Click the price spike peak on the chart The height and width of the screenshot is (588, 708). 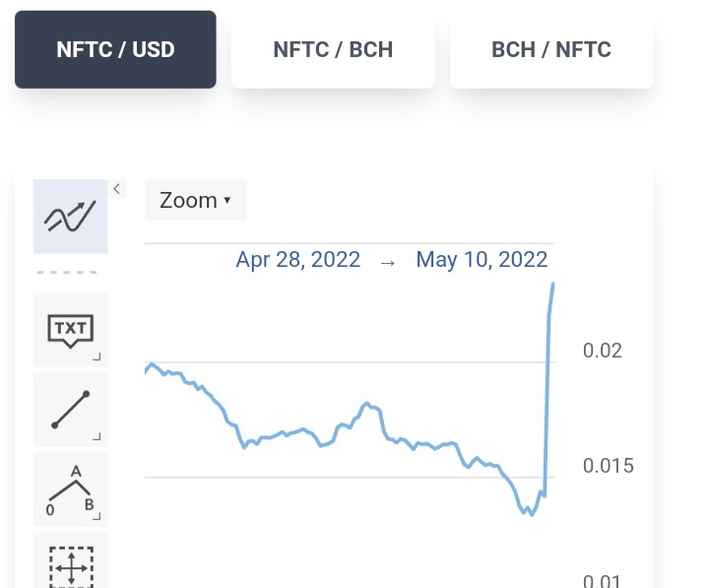[553, 285]
